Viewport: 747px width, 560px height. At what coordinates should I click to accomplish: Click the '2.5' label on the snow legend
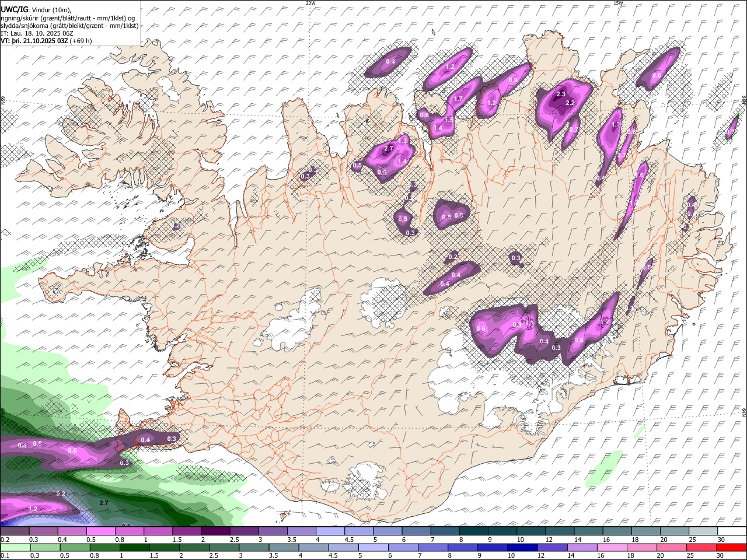[x=234, y=540]
